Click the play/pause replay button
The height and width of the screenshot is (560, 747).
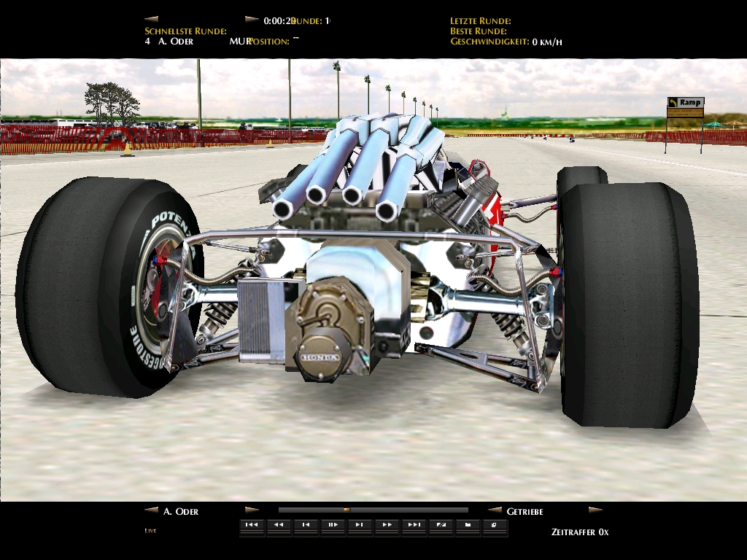333,524
